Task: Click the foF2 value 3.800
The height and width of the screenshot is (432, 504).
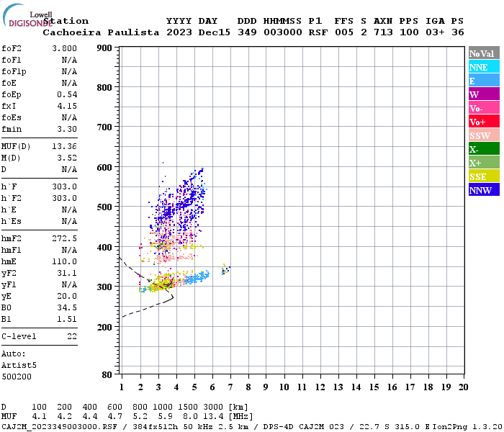Action: click(65, 48)
